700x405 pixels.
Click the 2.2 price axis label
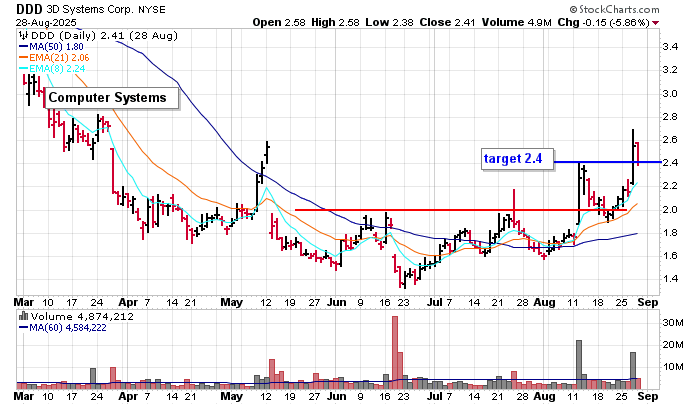point(671,186)
